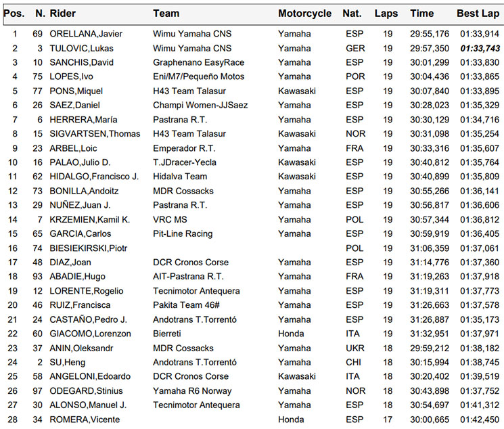Click best lap '01:41,312'
Screen dimensions: 504x429
[x=480, y=405]
